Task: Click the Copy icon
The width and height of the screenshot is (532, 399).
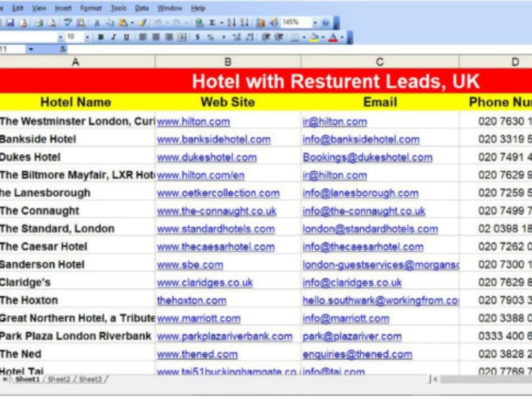Action: 110,23
